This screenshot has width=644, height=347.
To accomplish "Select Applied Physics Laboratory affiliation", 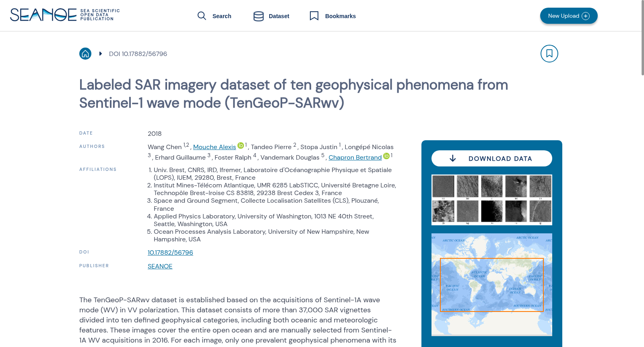I will tap(264, 220).
